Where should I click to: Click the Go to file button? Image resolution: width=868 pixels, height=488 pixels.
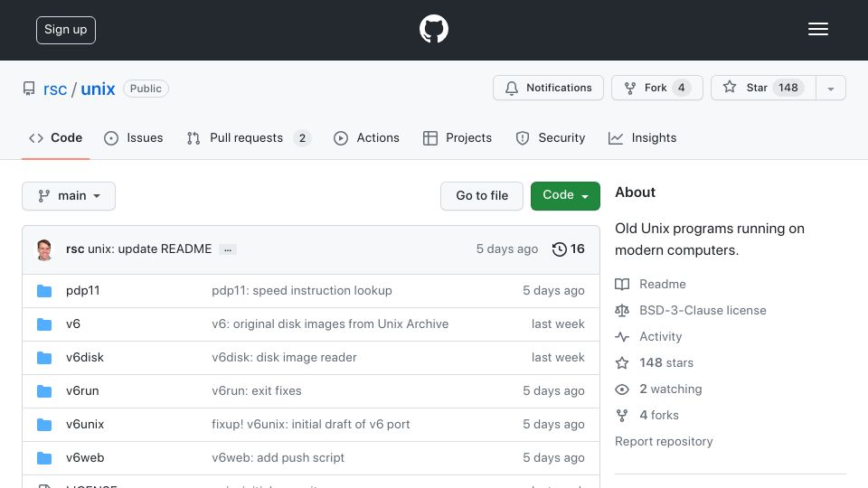[x=482, y=196]
